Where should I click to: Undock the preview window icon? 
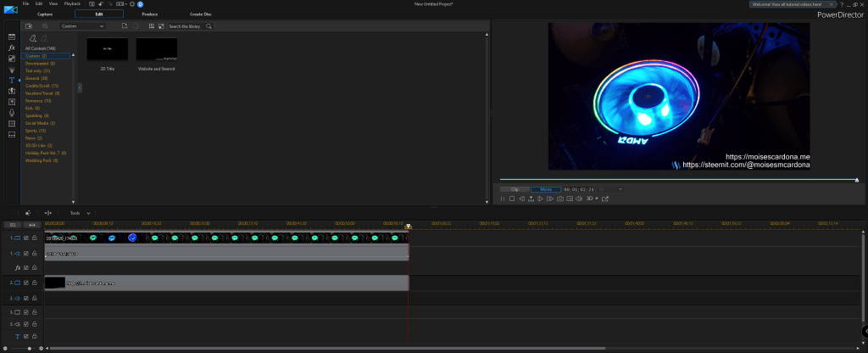click(x=605, y=199)
